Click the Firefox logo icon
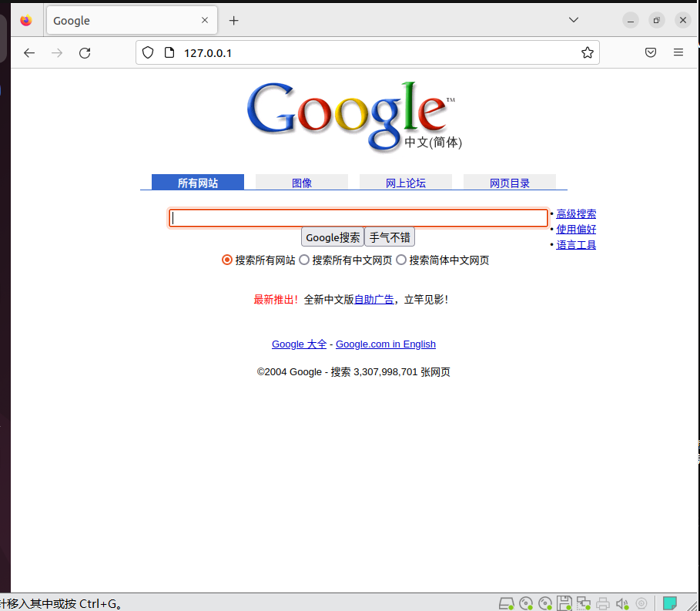Viewport: 700px width, 611px height. click(x=26, y=21)
